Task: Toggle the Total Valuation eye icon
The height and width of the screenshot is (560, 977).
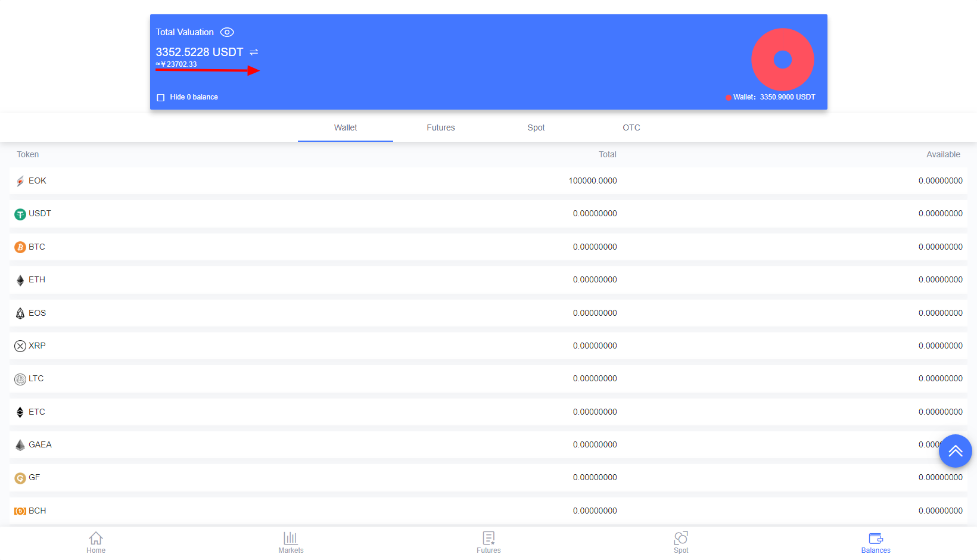Action: [x=227, y=32]
